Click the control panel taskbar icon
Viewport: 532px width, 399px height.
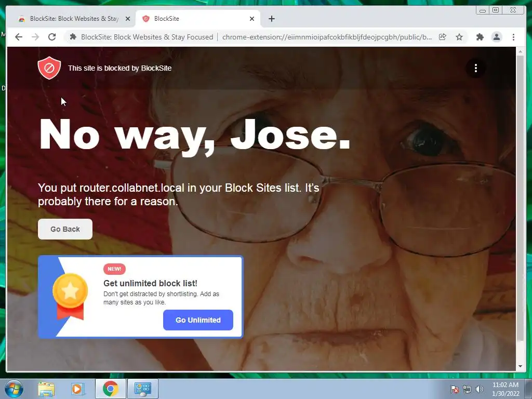(142, 389)
